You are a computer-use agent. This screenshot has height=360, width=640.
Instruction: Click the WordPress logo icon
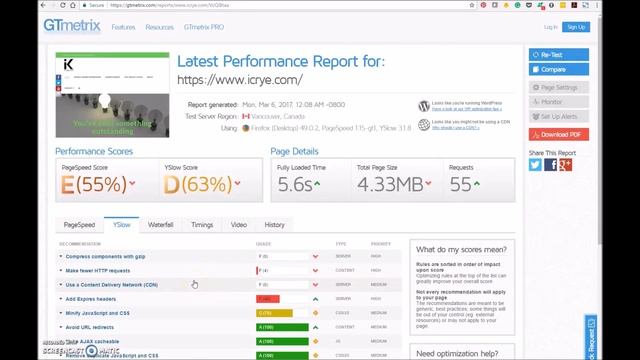(424, 106)
